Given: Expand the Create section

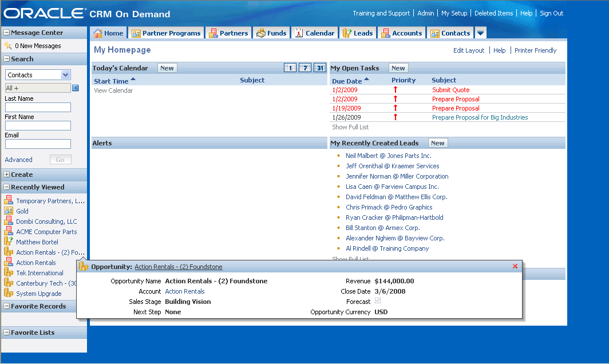Looking at the screenshot, I should pyautogui.click(x=6, y=175).
